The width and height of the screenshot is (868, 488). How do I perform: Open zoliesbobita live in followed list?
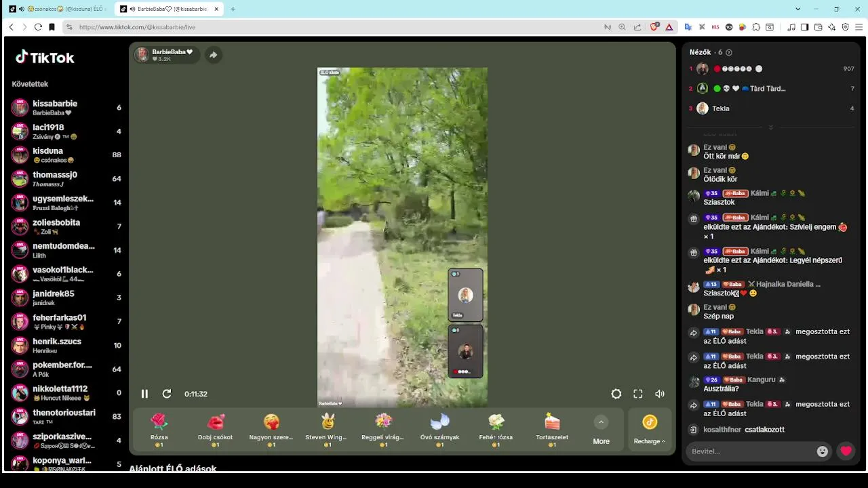(67, 226)
